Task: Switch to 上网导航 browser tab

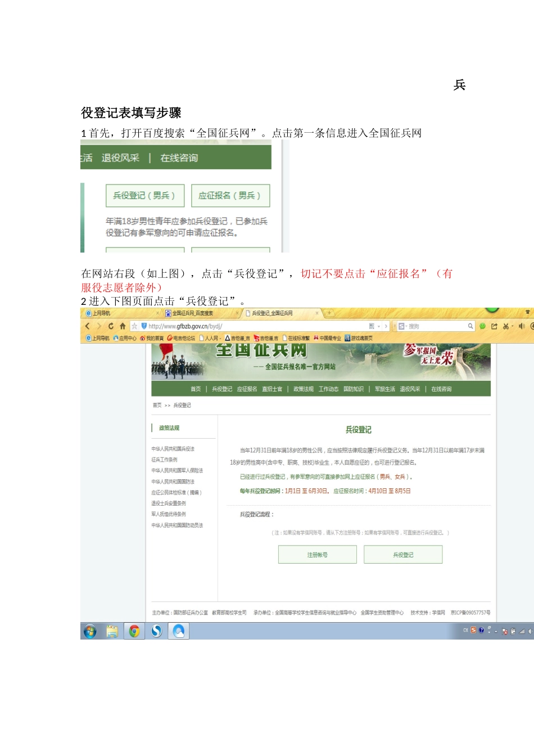Action: [x=121, y=313]
